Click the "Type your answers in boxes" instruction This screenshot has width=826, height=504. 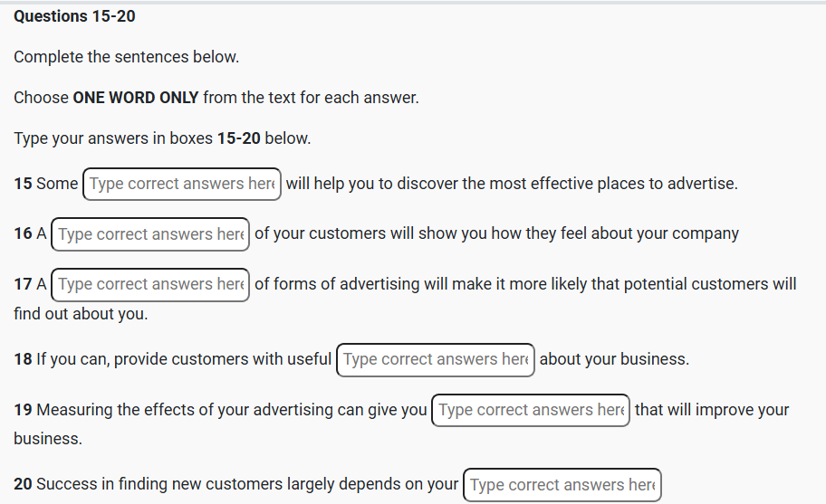point(114,138)
